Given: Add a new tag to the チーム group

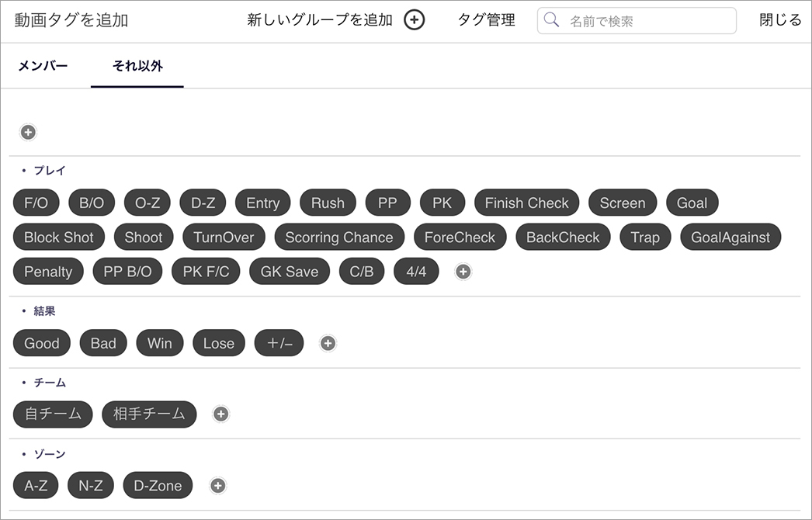Looking at the screenshot, I should (x=220, y=414).
